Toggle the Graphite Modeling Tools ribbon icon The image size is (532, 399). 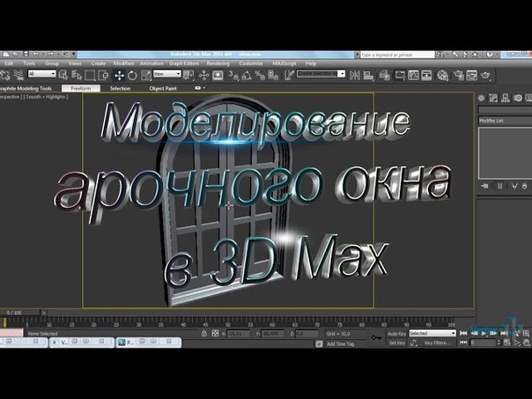[x=400, y=75]
